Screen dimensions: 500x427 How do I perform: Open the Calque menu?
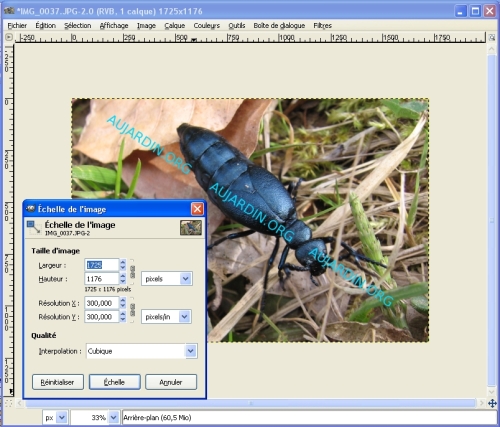(175, 26)
